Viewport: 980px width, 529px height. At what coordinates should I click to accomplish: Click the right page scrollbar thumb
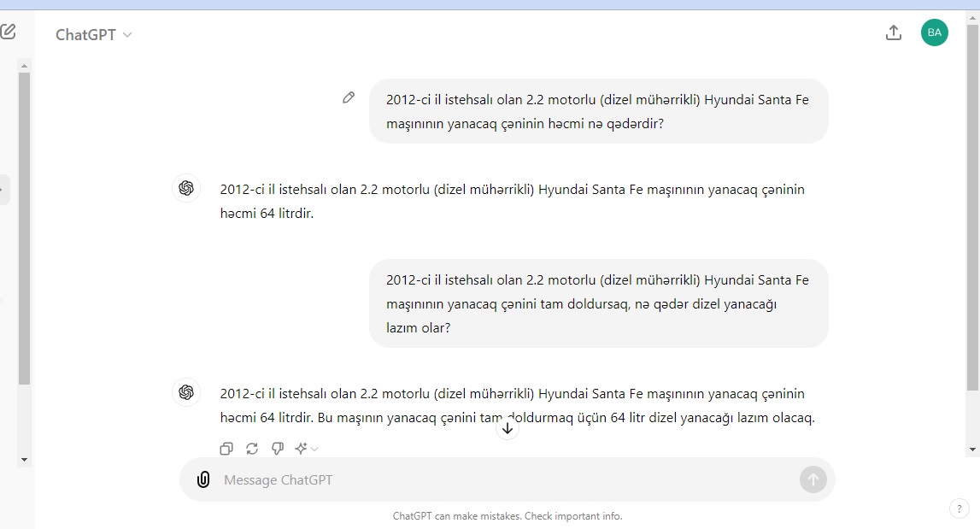(x=972, y=206)
